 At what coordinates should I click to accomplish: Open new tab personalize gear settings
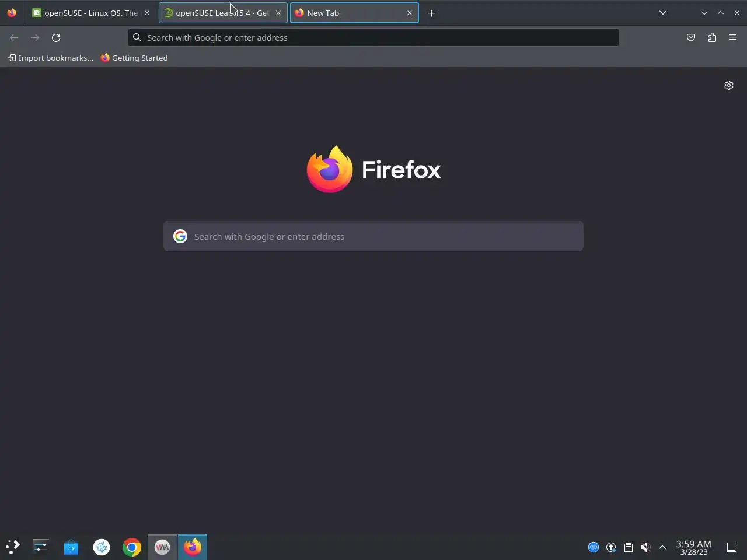click(729, 85)
